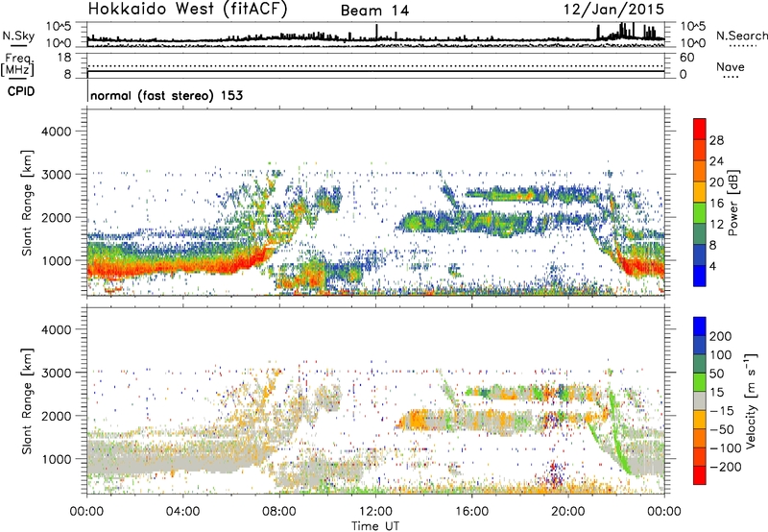Click the 'Power [dB]' colorbar label
Screen dimensions: 768x532
[x=733, y=203]
